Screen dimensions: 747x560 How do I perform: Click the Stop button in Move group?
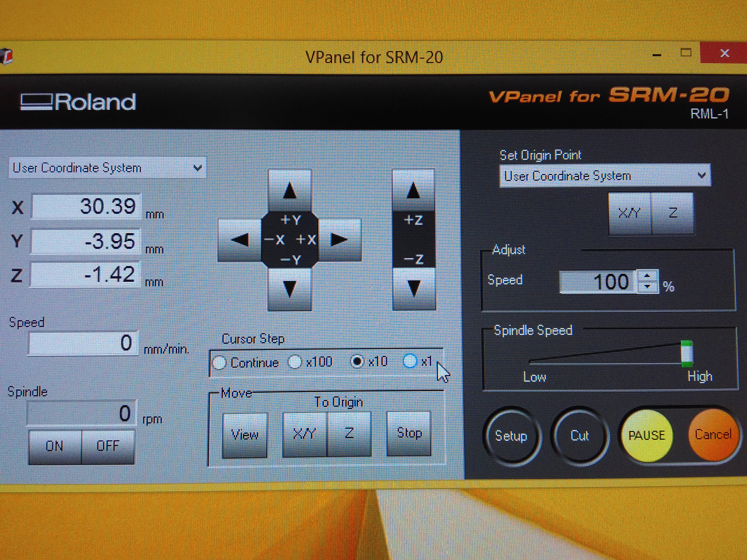[x=409, y=434]
